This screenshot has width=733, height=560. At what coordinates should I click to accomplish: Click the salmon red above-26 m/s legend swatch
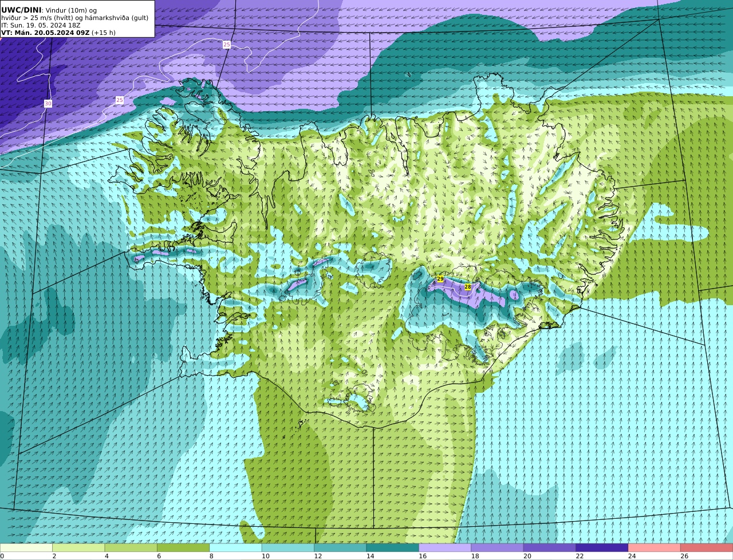click(707, 548)
